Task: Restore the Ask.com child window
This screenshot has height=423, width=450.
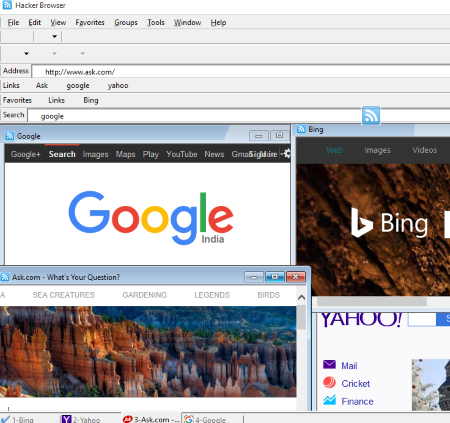Action: click(x=275, y=277)
